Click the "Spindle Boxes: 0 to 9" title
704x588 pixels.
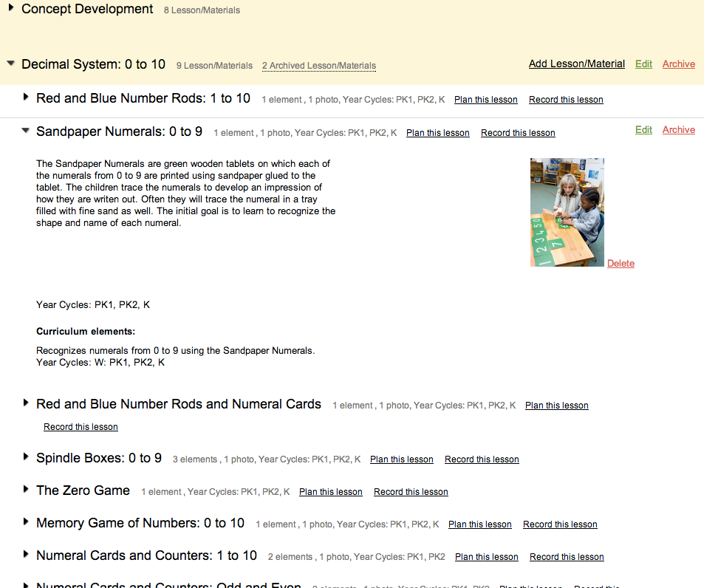(x=99, y=458)
